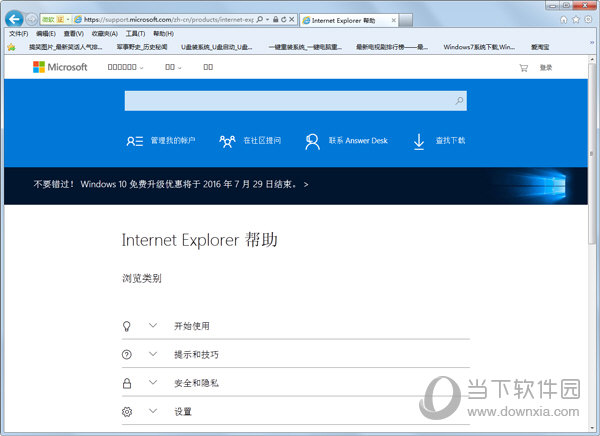
Task: Click the 联系 Answer Desk person icon
Action: [313, 141]
